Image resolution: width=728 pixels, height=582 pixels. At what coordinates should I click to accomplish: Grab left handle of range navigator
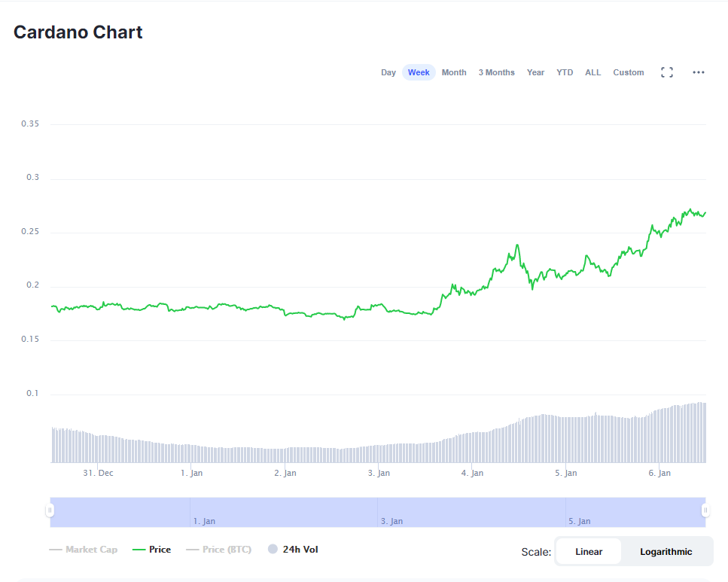(50, 510)
